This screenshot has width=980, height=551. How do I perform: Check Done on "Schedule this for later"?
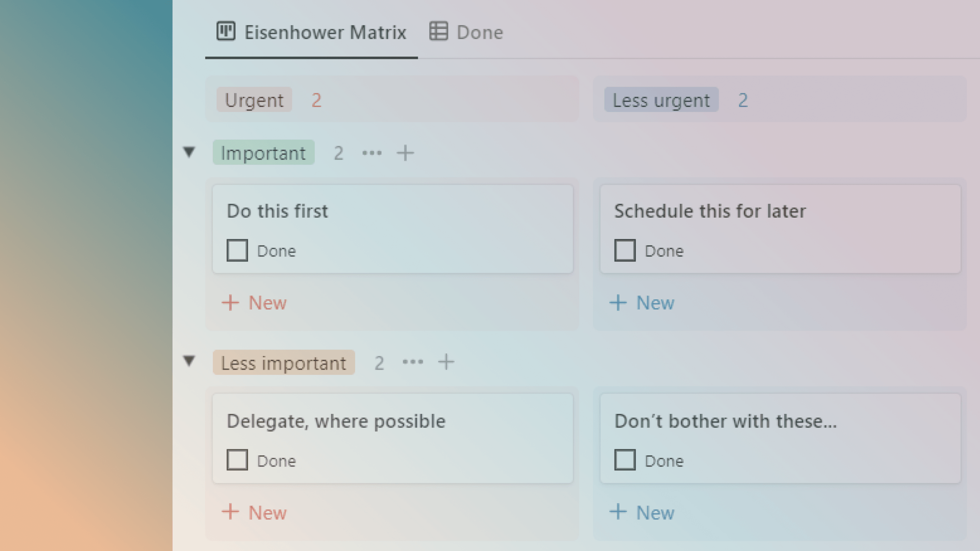pyautogui.click(x=624, y=250)
